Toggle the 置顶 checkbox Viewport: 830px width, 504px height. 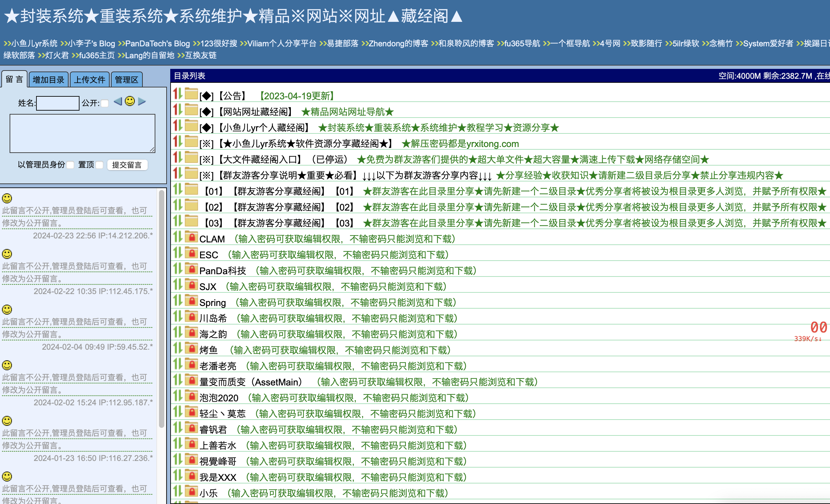click(x=99, y=165)
